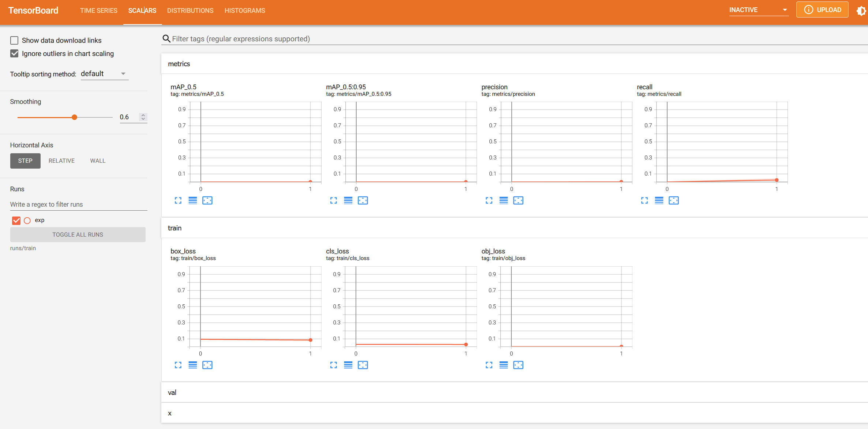Toggle y-axis log scale for box_loss chart
The height and width of the screenshot is (429, 868).
193,365
